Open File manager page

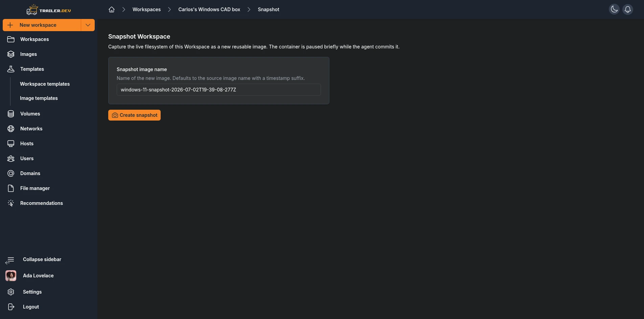pos(35,188)
